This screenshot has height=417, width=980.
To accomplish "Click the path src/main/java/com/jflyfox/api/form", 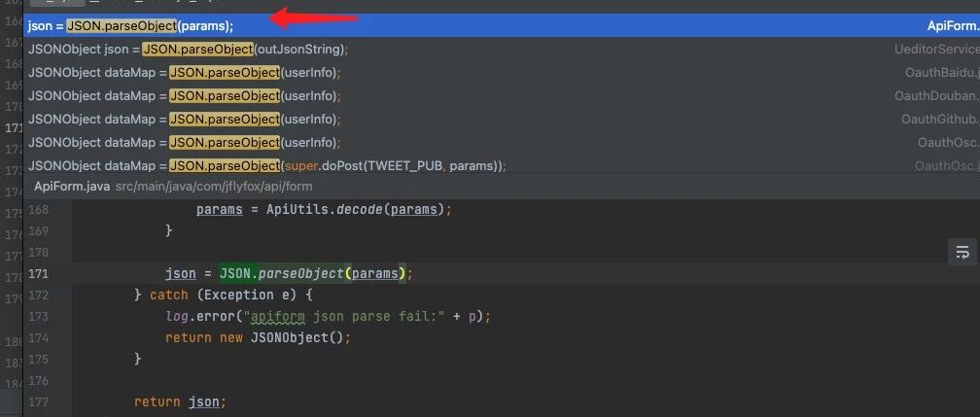I will 214,187.
